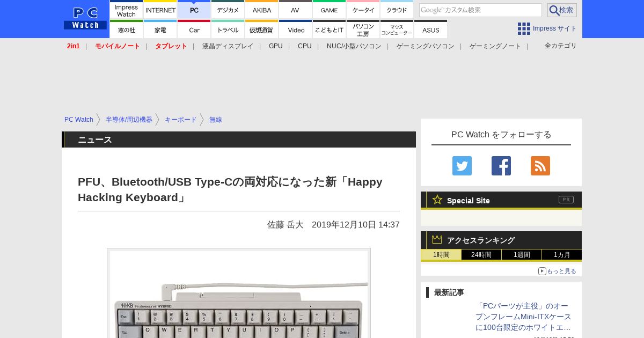This screenshot has height=338, width=644.
Task: Open the AV Watch tab
Action: click(x=296, y=9)
